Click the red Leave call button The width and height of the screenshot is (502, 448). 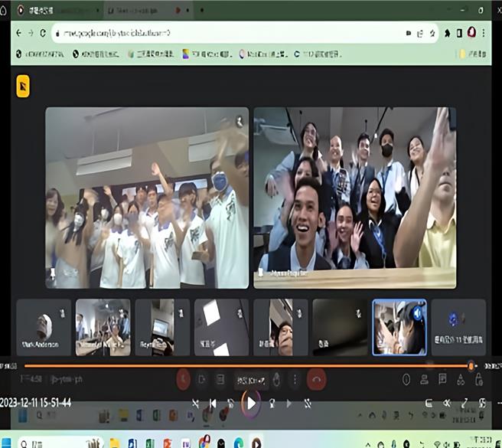315,379
